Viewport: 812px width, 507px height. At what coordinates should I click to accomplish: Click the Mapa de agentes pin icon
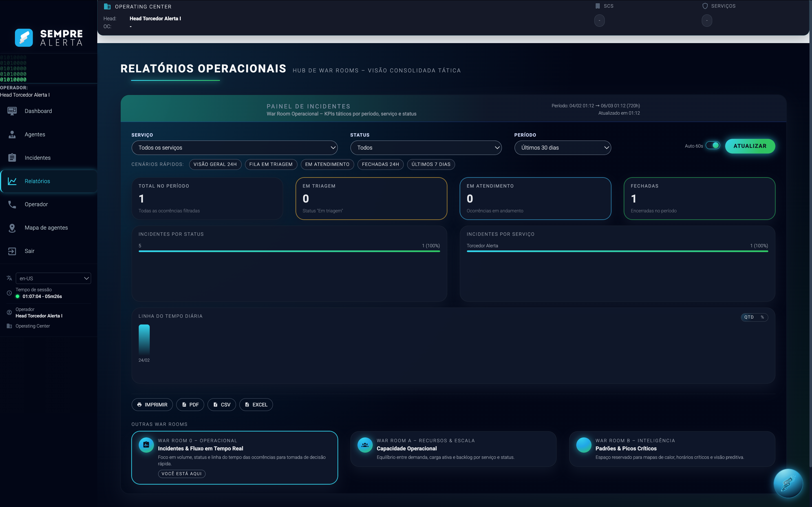tap(12, 228)
